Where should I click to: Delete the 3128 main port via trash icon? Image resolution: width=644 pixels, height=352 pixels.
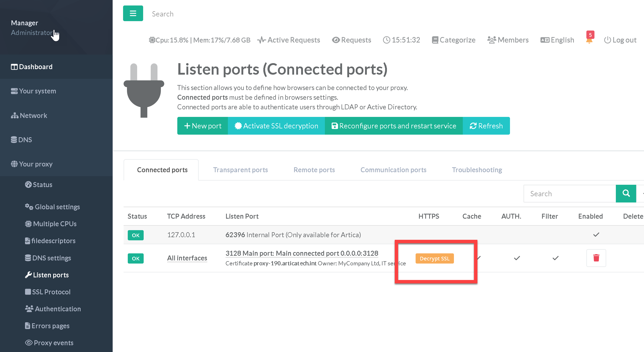(x=596, y=258)
